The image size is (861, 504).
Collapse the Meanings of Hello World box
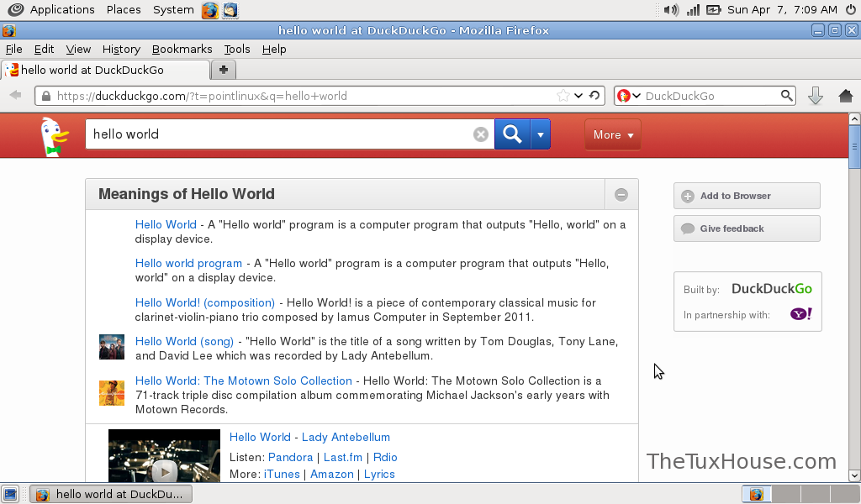(621, 195)
